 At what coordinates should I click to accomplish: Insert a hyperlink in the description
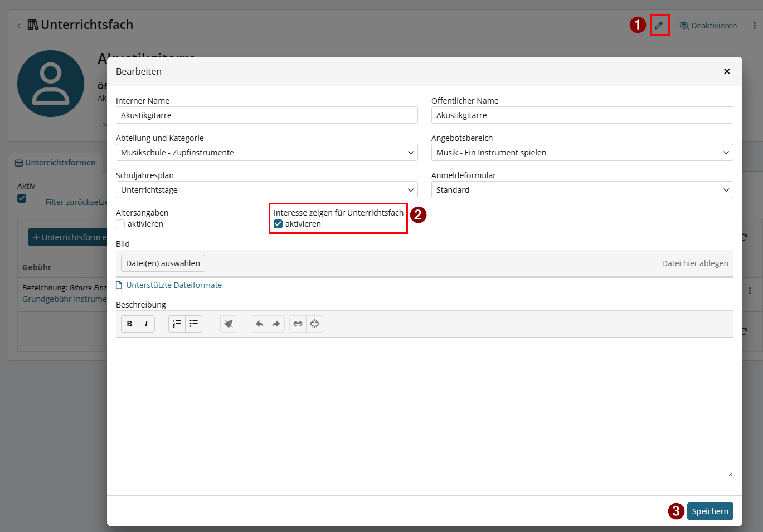(298, 324)
